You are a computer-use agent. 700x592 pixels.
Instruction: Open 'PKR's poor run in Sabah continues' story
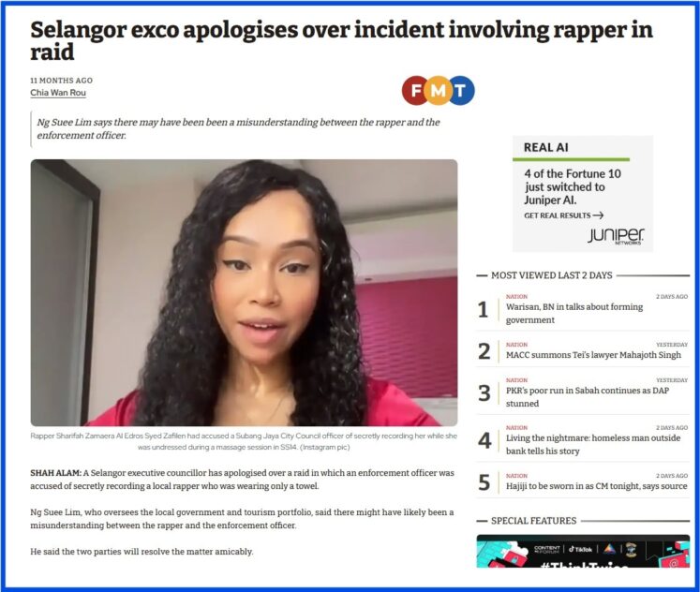[587, 396]
